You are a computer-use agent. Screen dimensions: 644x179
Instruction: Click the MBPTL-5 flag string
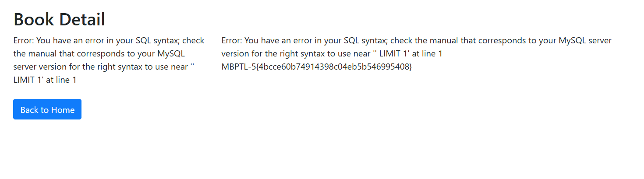(x=317, y=67)
